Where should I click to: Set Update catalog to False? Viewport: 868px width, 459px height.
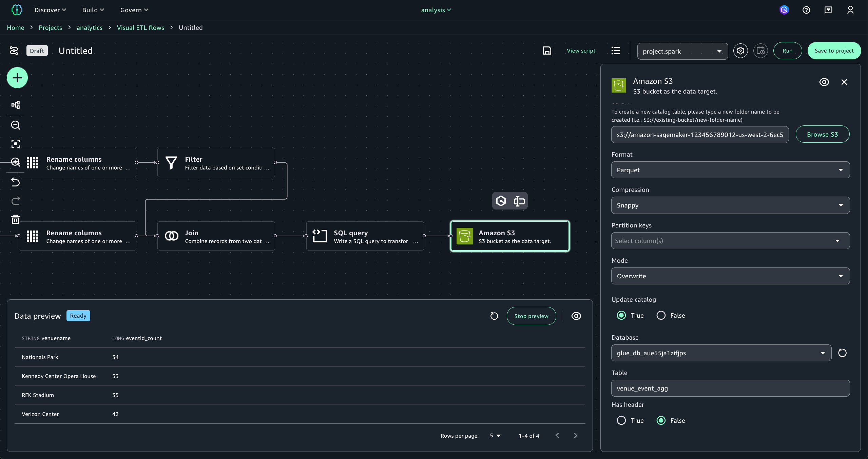pos(661,316)
